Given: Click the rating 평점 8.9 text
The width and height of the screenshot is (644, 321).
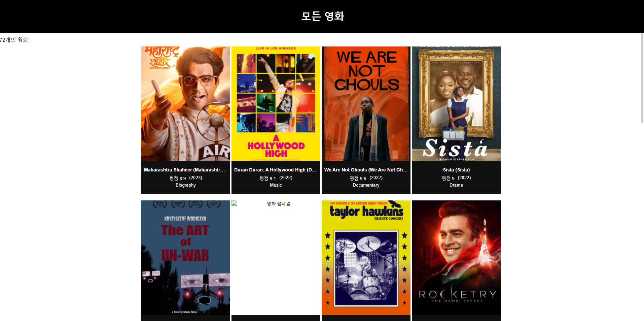Looking at the screenshot, I should (178, 178).
